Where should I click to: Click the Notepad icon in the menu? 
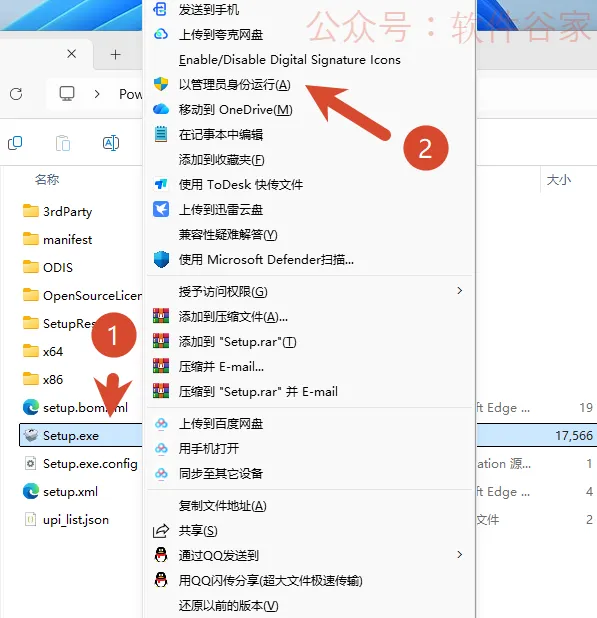[161, 134]
